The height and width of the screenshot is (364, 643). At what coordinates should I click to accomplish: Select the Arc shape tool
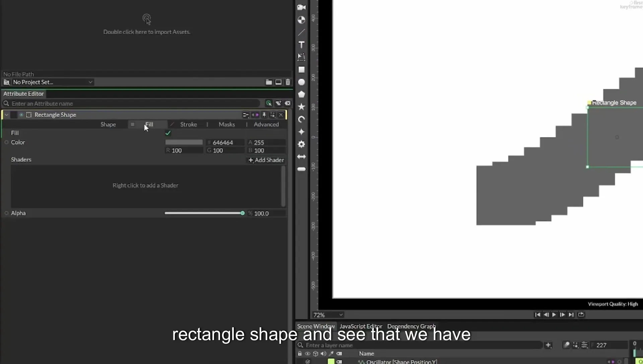pos(301,119)
